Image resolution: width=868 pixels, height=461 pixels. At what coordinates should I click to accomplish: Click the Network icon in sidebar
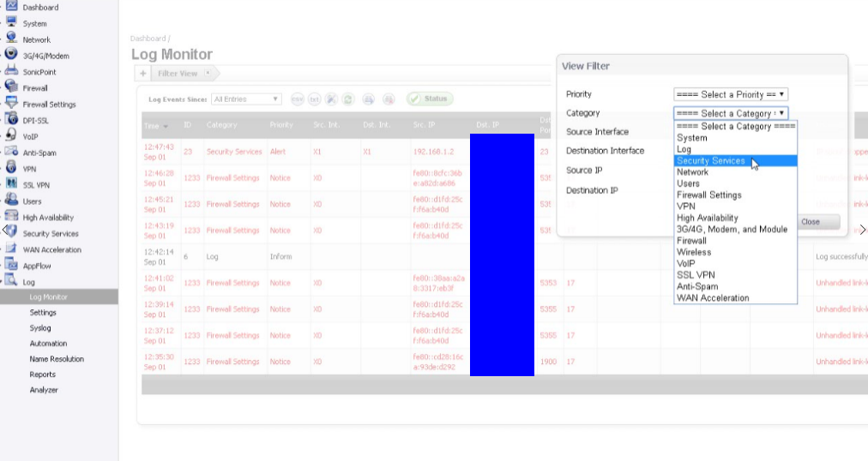click(11, 39)
